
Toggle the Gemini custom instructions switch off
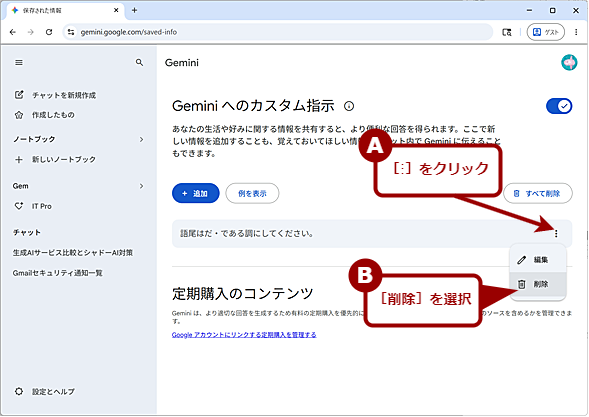pyautogui.click(x=559, y=106)
